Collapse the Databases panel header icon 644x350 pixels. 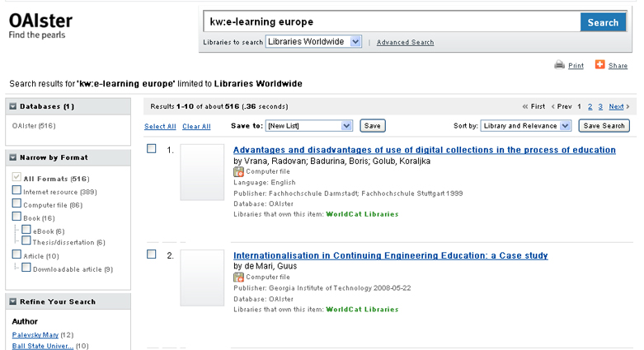tap(13, 106)
